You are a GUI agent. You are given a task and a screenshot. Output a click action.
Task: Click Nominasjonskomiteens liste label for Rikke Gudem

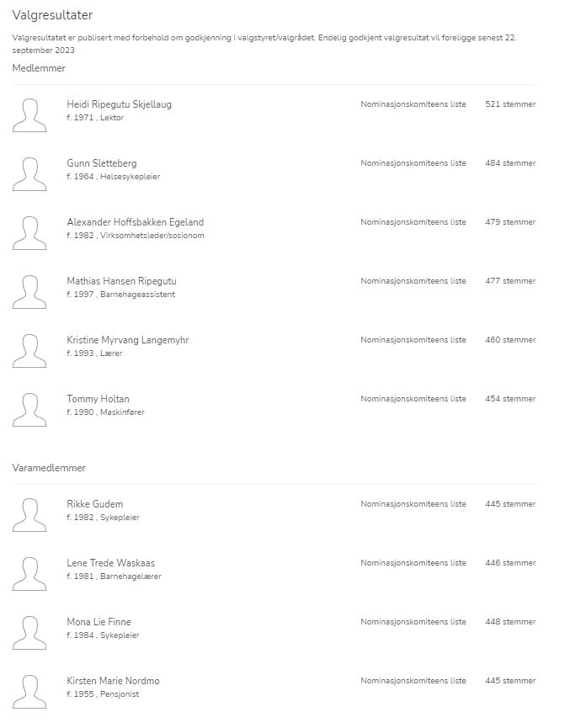tap(413, 504)
